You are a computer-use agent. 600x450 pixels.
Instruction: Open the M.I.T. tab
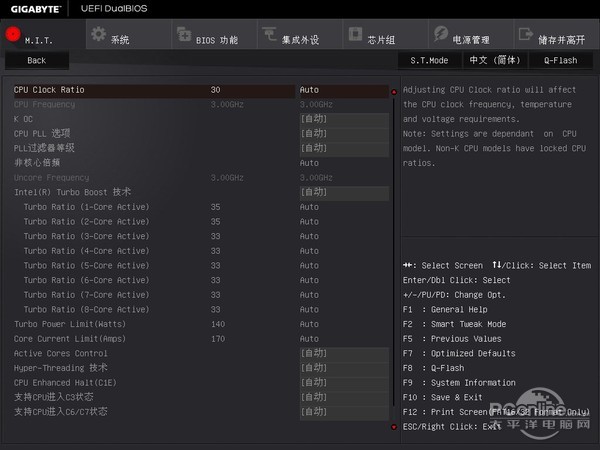(43, 34)
